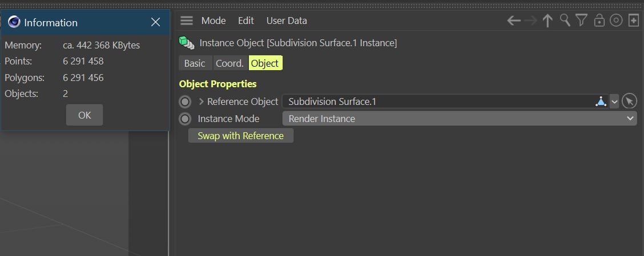Image resolution: width=644 pixels, height=256 pixels.
Task: Click the filter funnel icon
Action: point(581,20)
